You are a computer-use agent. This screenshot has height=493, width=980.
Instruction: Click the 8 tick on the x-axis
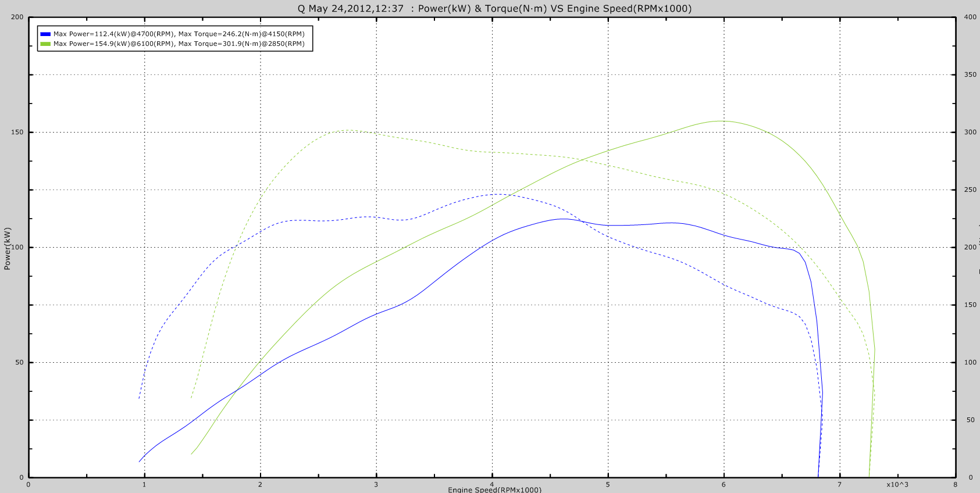(955, 484)
